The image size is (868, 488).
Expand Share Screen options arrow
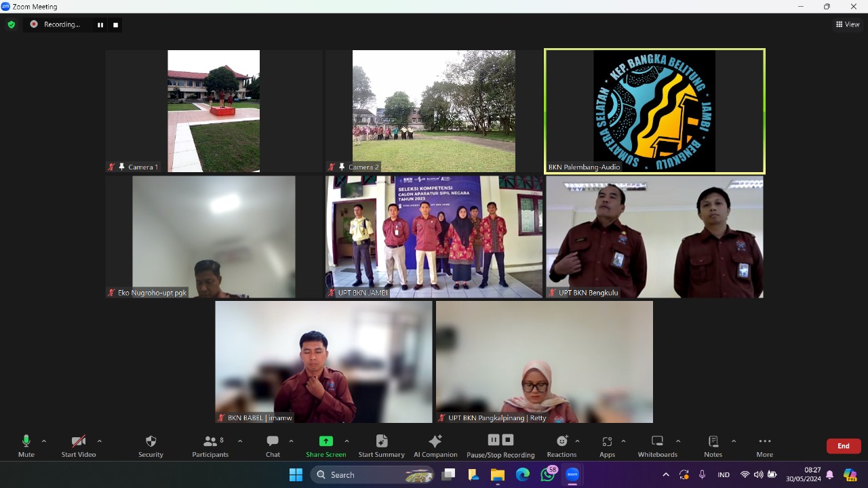coord(347,441)
